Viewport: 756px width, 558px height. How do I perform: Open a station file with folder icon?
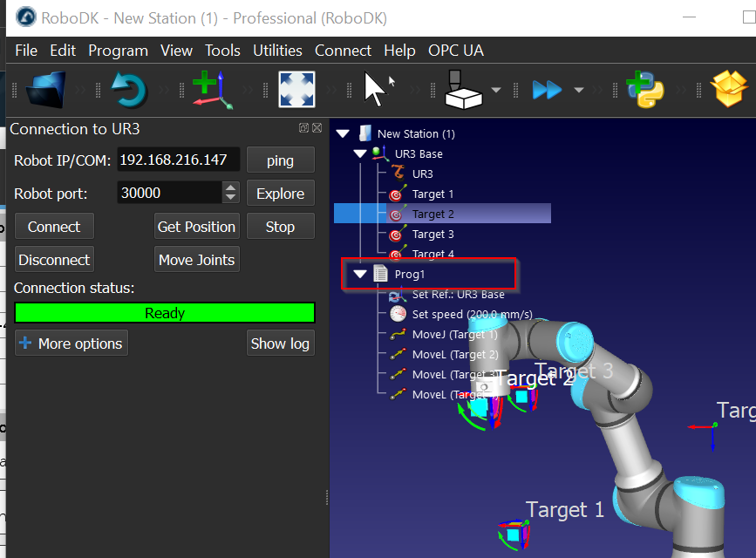coord(46,90)
